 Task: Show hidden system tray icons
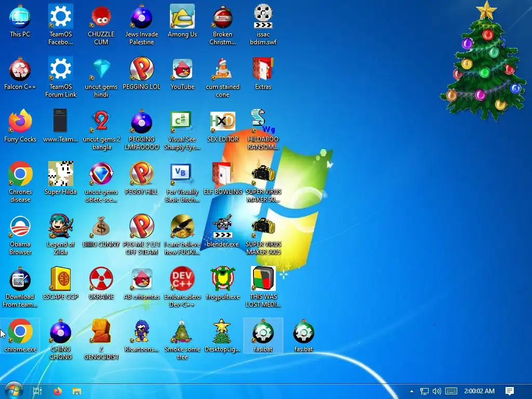pos(411,391)
